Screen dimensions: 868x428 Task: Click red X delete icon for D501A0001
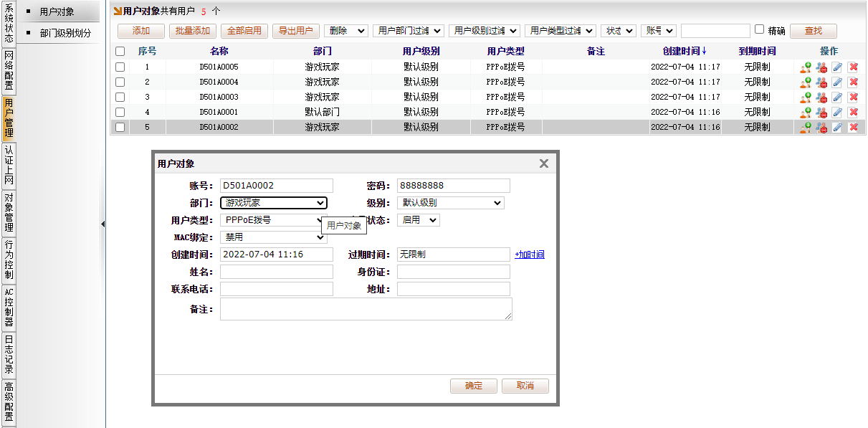pyautogui.click(x=853, y=112)
